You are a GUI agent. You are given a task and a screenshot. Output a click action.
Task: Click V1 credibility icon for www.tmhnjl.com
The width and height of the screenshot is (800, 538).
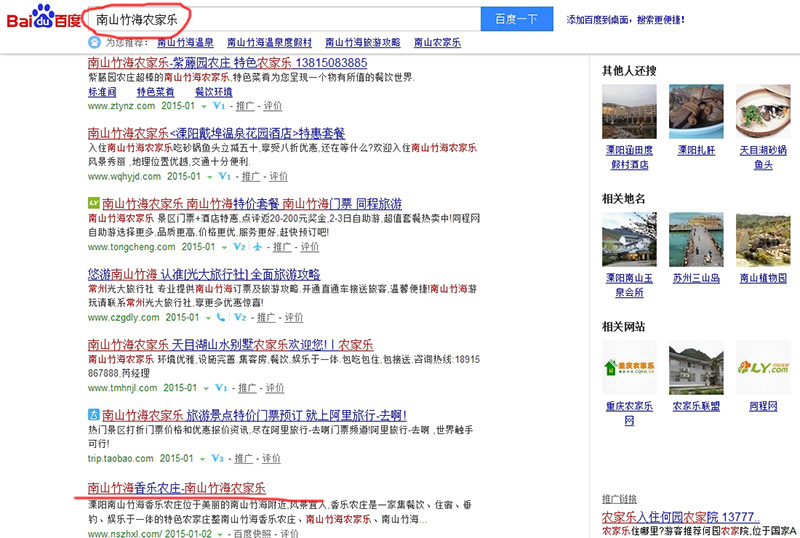coord(221,387)
